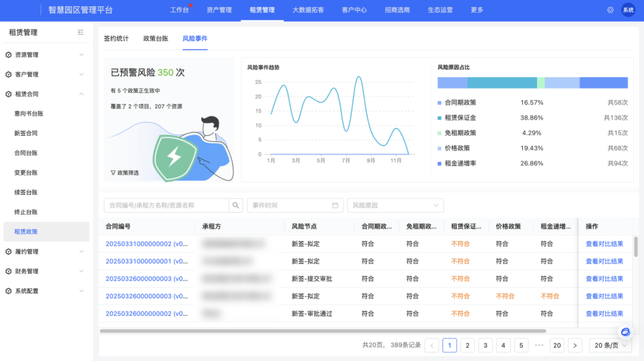
Task: Switch to the 签约统计 tab
Action: (116, 39)
